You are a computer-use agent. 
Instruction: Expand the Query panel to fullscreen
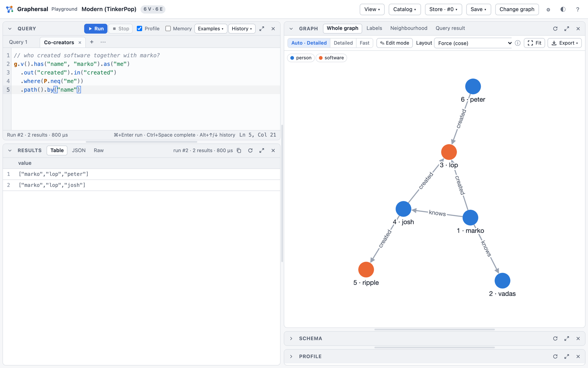point(262,29)
